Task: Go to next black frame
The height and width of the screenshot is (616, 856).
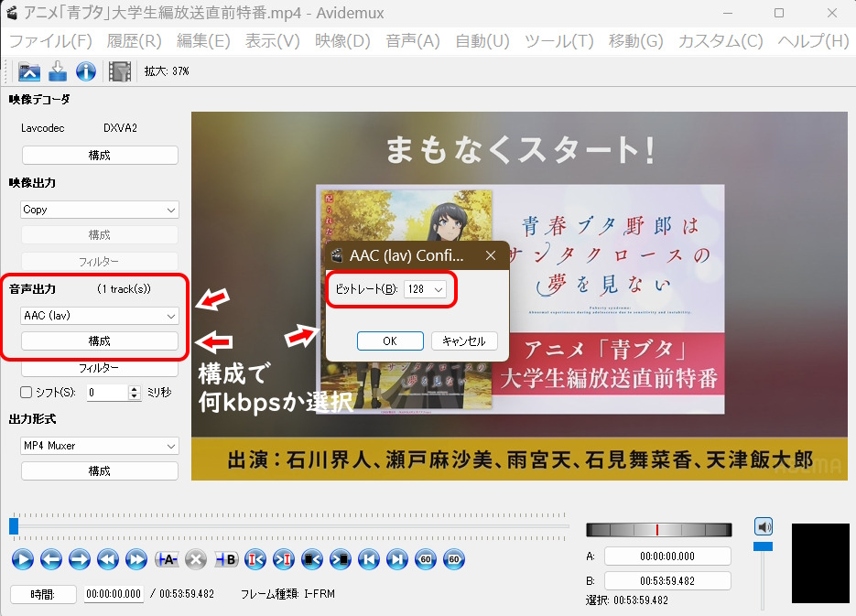Action: [x=340, y=559]
